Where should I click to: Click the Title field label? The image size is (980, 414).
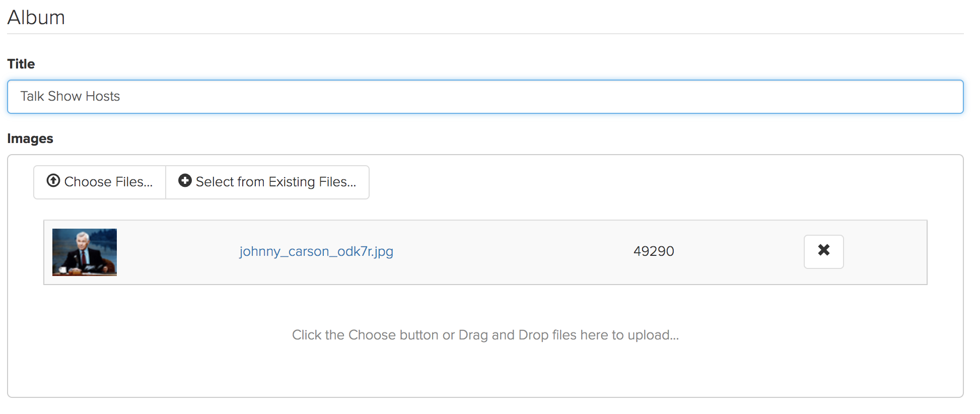click(x=21, y=64)
